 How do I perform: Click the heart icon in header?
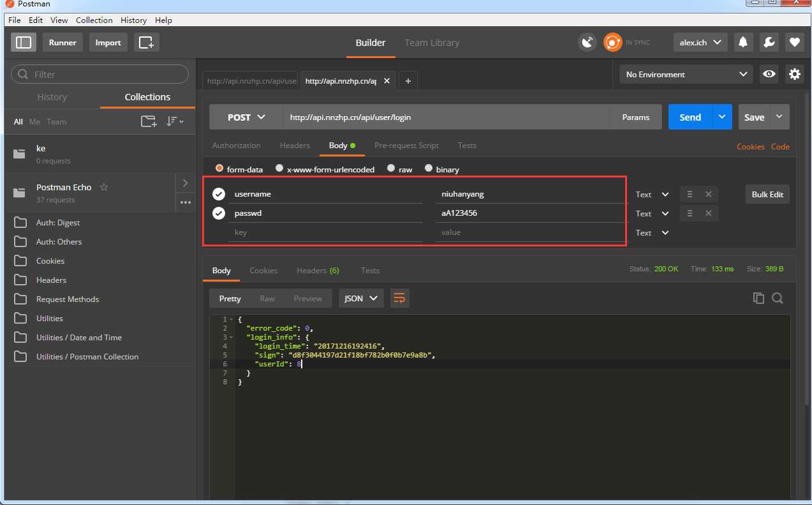click(x=794, y=43)
